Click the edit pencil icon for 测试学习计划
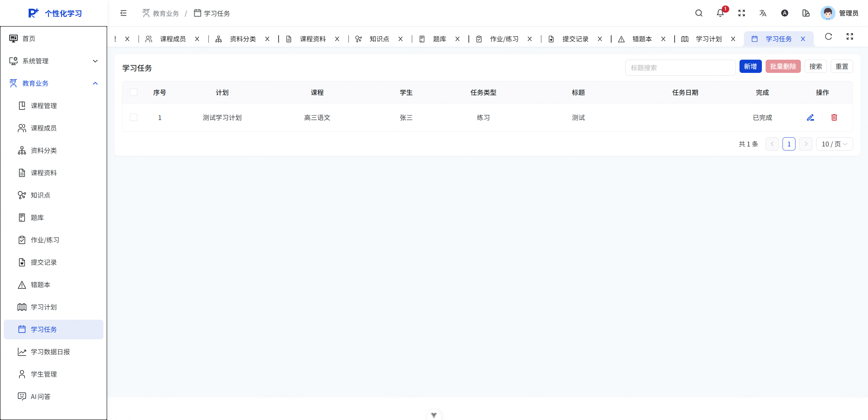 [x=810, y=117]
